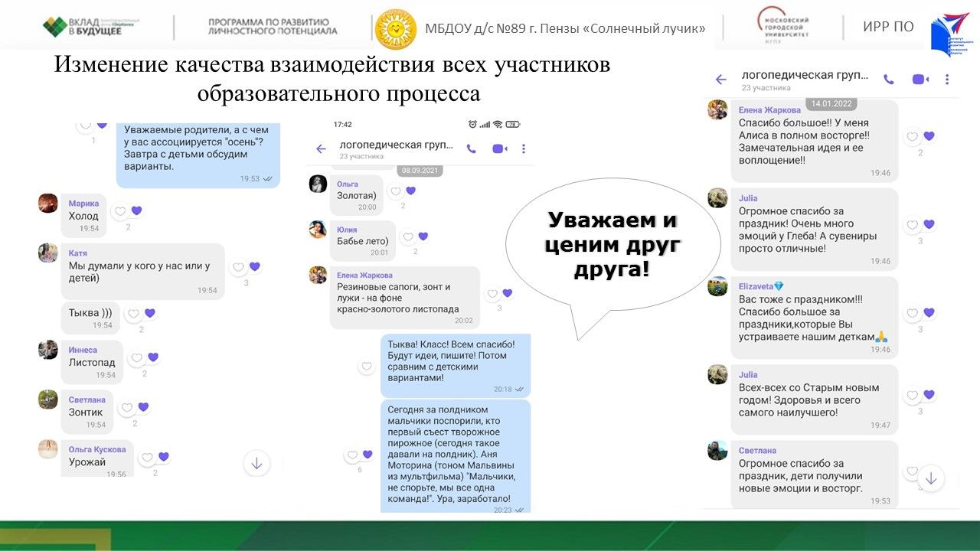Open Юлия's avatar in middle chat
The image size is (980, 551).
tap(318, 229)
